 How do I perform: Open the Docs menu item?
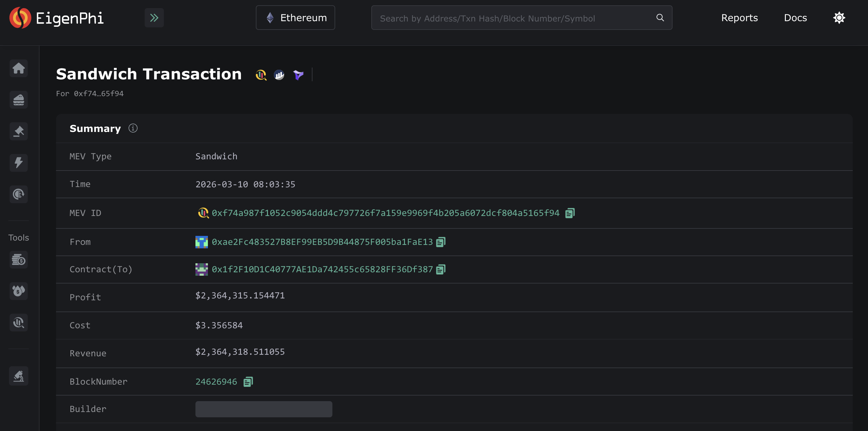tap(795, 18)
